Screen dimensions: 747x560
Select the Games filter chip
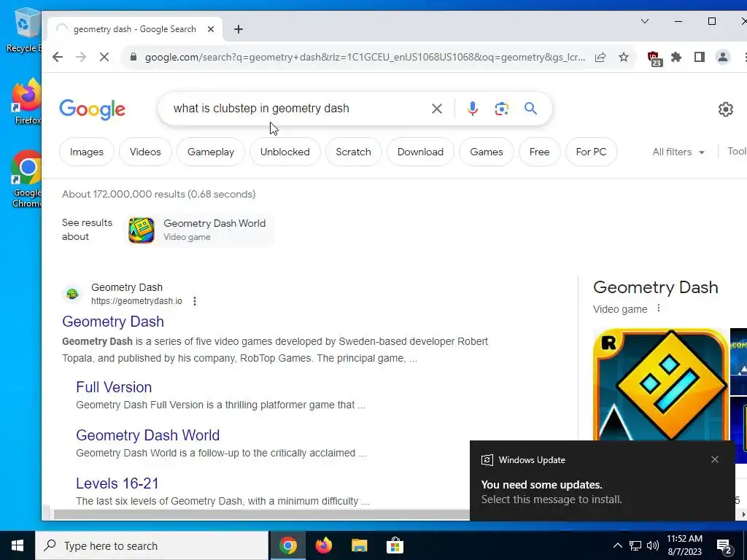point(487,152)
